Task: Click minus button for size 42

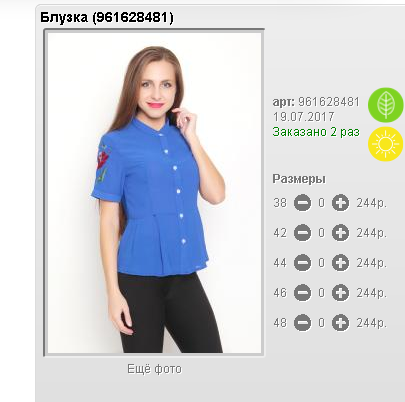Action: [x=302, y=233]
